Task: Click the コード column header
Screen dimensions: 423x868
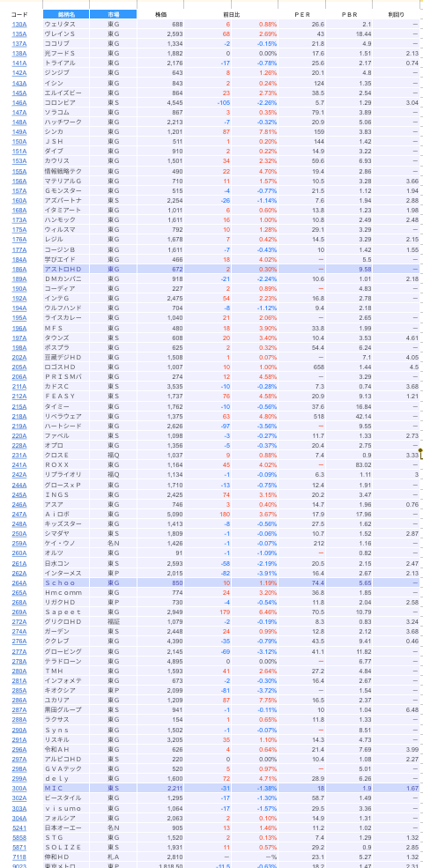Action: point(19,14)
